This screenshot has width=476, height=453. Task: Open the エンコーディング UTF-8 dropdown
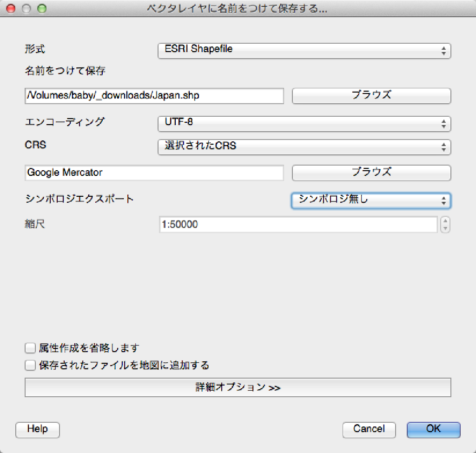point(304,123)
